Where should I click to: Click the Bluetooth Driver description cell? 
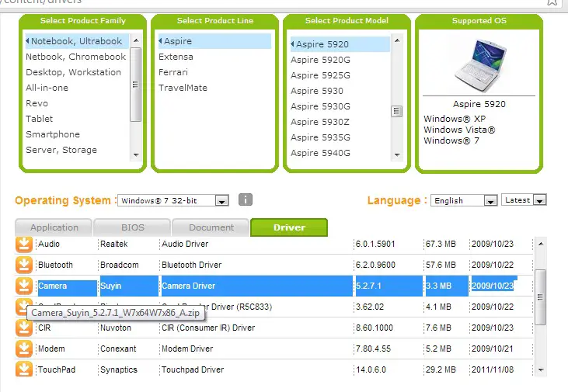191,265
